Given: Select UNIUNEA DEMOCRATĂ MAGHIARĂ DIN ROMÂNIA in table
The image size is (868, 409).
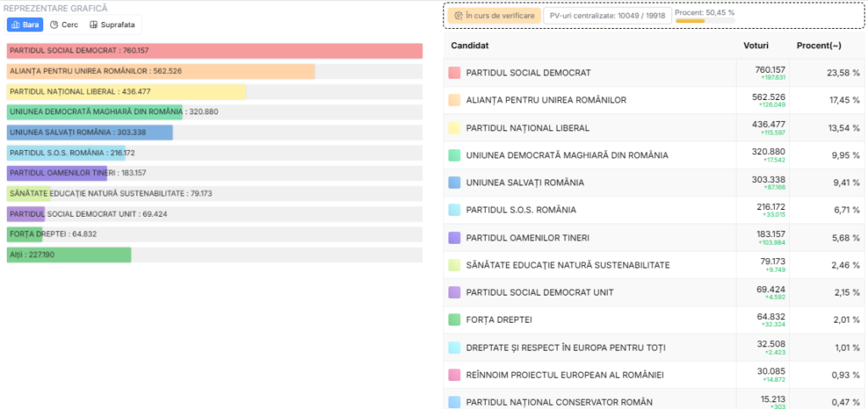Looking at the screenshot, I should tap(567, 155).
